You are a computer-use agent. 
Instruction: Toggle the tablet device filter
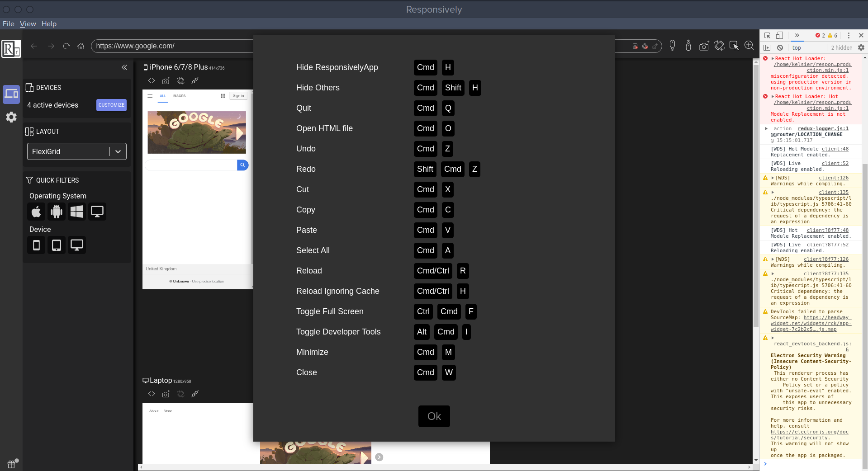point(57,245)
